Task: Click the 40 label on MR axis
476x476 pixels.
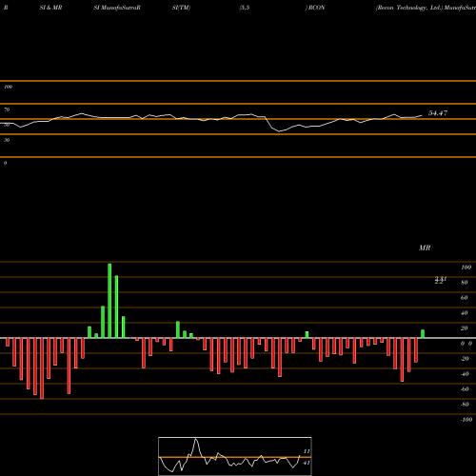Action: pyautogui.click(x=465, y=313)
